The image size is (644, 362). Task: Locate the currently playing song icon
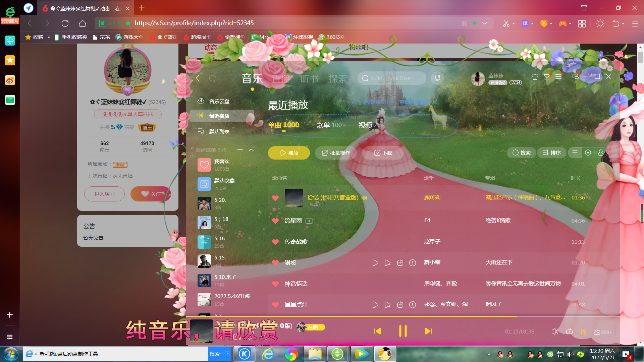point(588,153)
